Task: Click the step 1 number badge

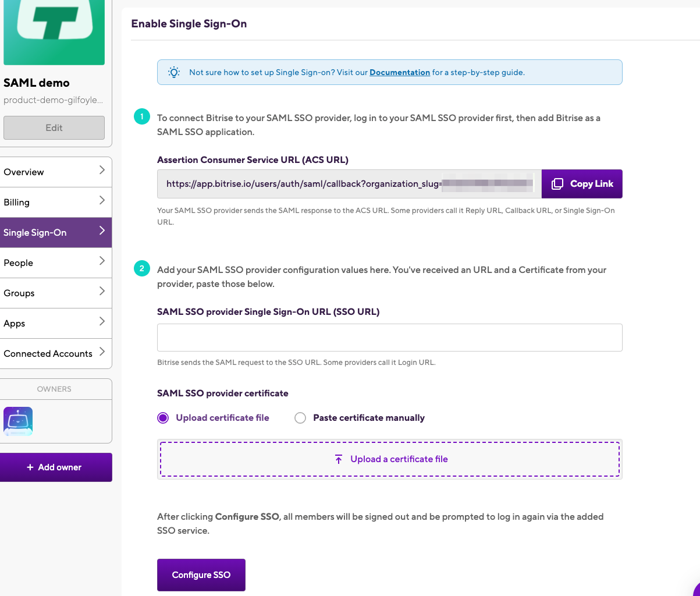Action: (x=141, y=117)
